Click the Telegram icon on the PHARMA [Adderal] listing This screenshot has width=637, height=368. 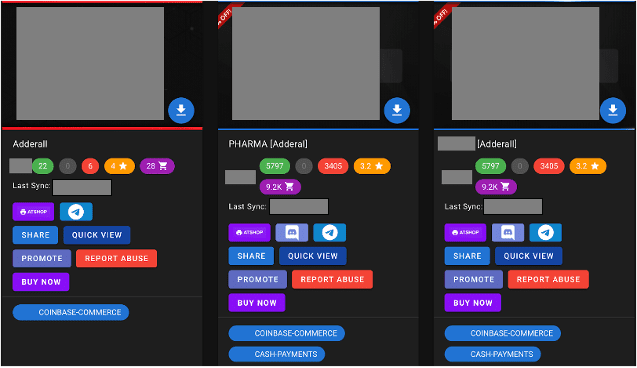click(x=329, y=232)
